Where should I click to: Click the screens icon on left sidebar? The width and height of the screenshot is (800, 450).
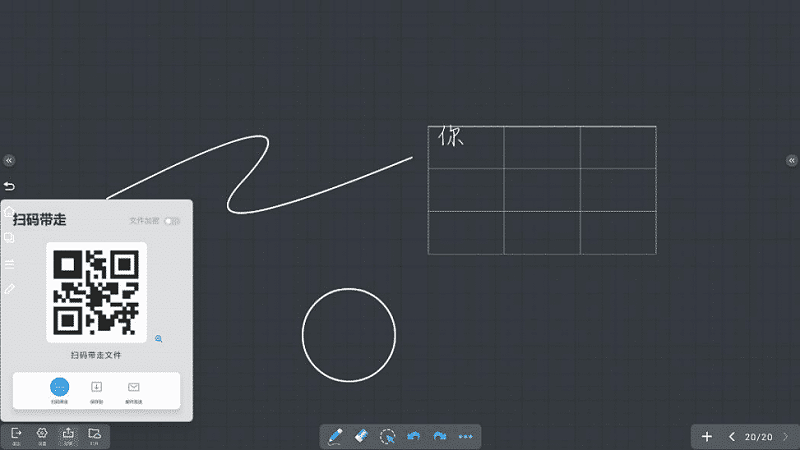[9, 238]
